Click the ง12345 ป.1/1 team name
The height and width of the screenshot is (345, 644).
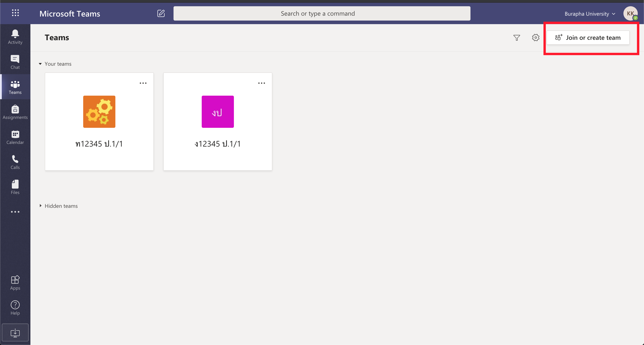218,144
